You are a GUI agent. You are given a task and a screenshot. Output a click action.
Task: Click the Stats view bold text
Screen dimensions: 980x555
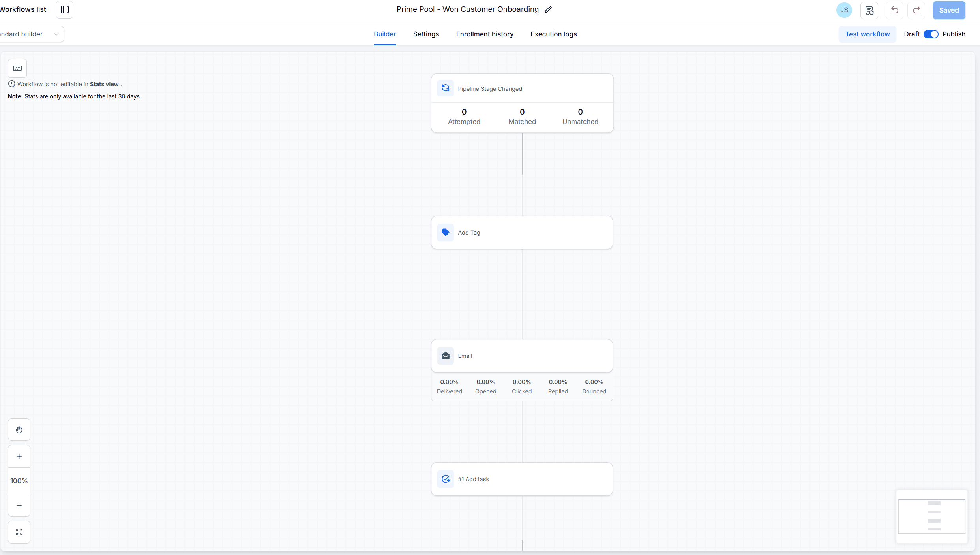104,84
